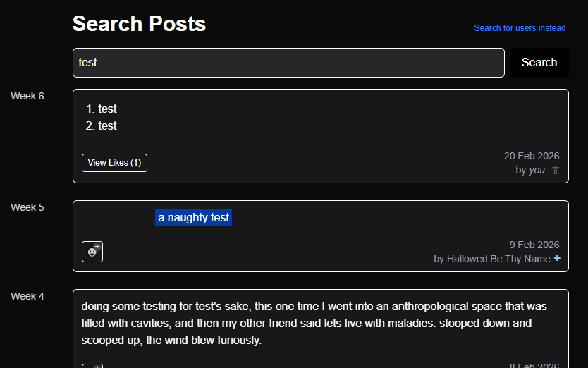Add a reaction to the Week 4 post
588x368 pixels.
click(x=92, y=366)
